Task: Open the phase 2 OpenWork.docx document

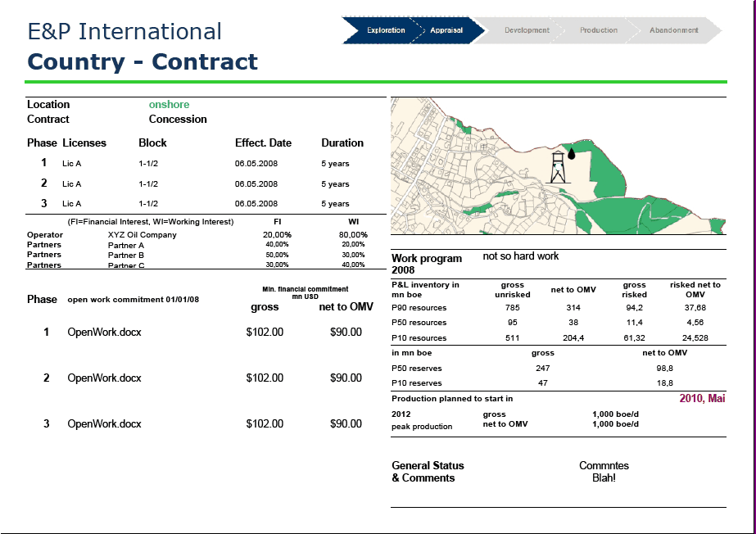Action: 104,378
